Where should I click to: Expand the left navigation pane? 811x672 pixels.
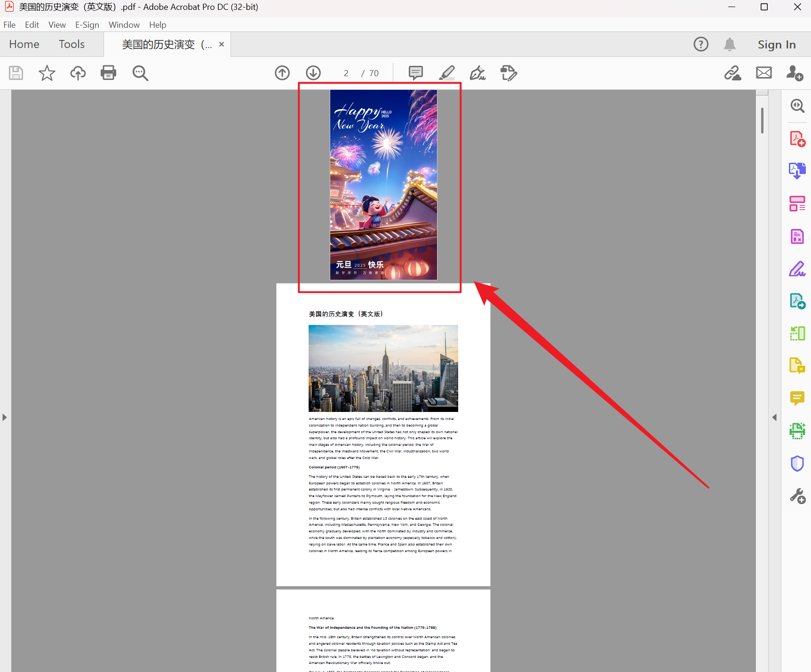pos(4,417)
